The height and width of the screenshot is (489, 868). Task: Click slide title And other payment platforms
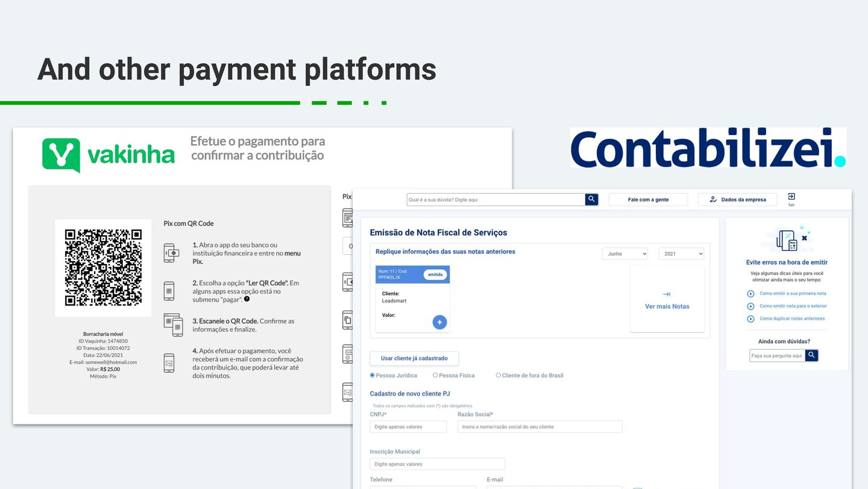[x=236, y=69]
